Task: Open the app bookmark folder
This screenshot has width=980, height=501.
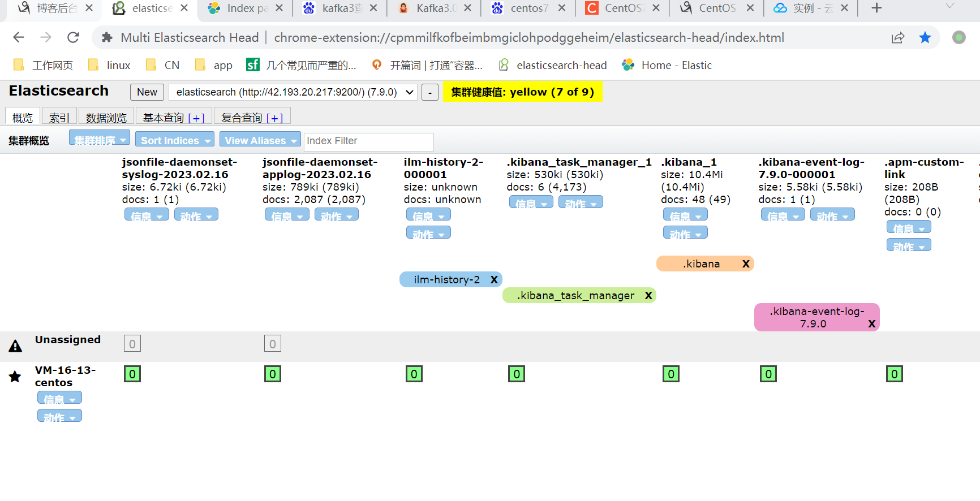Action: [213, 65]
